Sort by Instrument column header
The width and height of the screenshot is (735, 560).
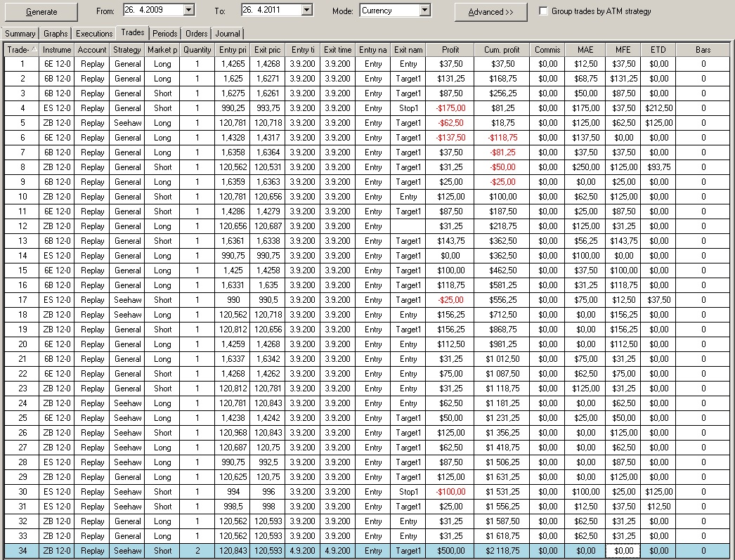click(x=57, y=50)
